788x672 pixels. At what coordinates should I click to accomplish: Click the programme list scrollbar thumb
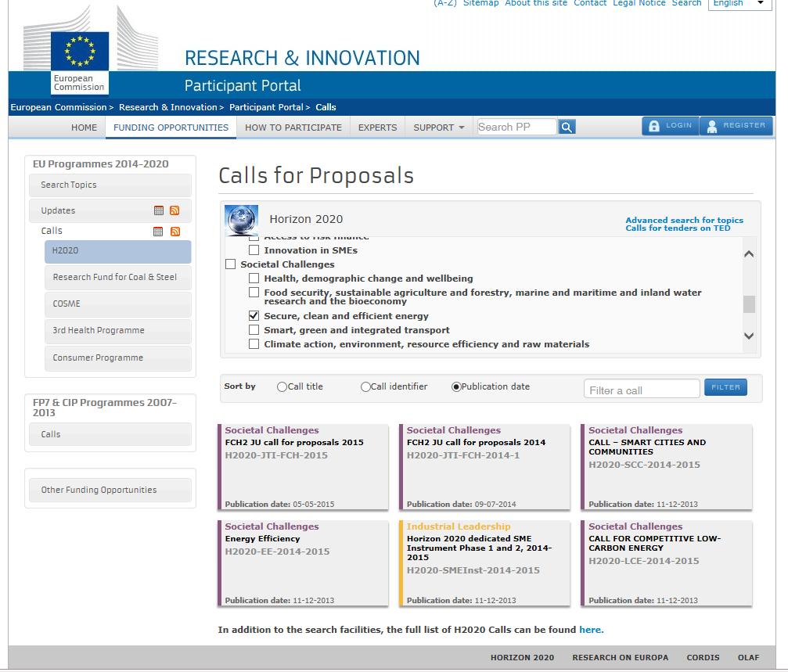(x=749, y=304)
